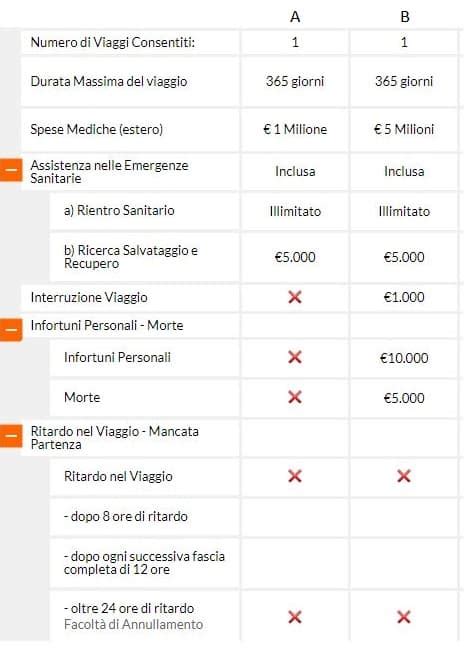Click the €1.000 Interruzione Viaggio value
464x657 pixels.
[404, 297]
